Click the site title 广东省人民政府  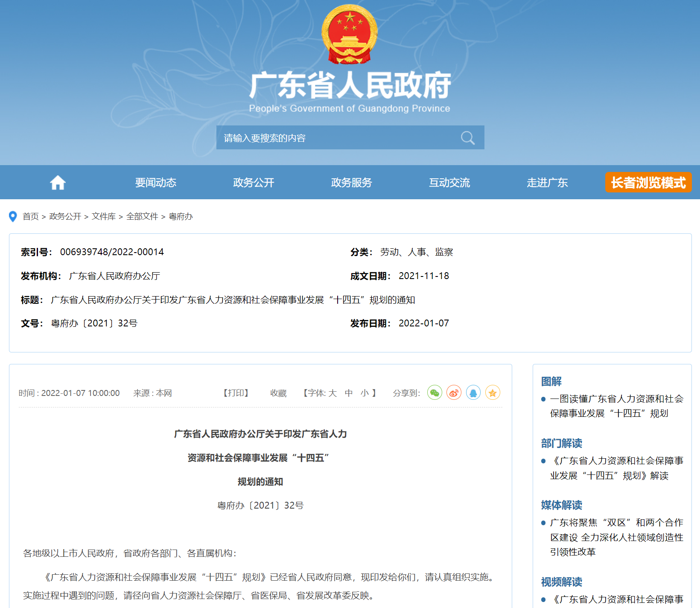coord(350,85)
